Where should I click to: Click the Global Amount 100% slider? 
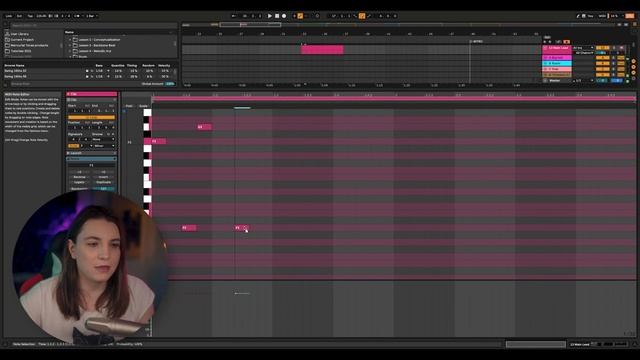click(x=170, y=84)
